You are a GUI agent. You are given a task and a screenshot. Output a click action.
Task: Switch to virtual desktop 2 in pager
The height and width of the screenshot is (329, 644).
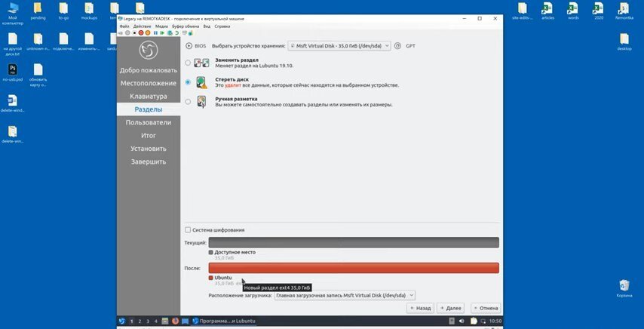click(x=140, y=321)
